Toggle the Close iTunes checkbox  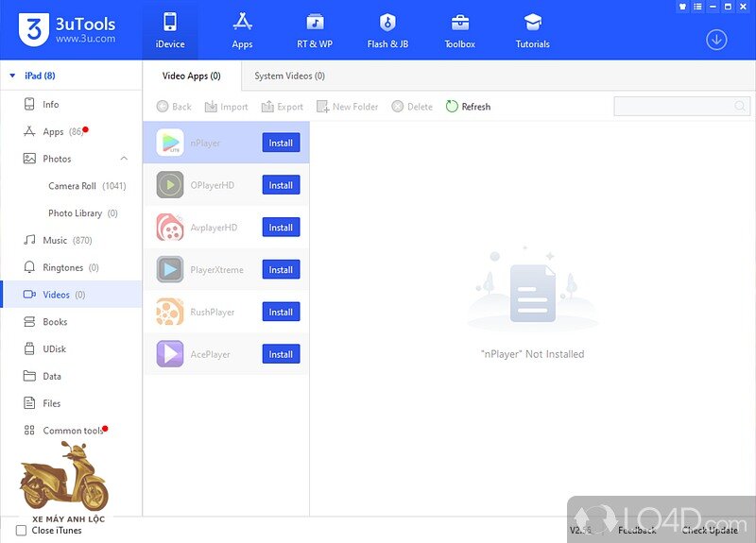coord(21,531)
